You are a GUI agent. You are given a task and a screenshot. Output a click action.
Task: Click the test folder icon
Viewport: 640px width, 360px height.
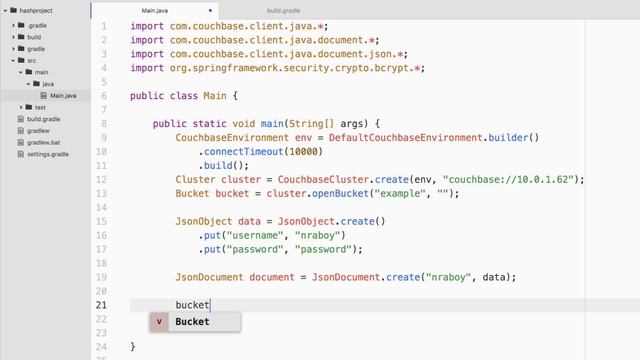click(x=29, y=107)
